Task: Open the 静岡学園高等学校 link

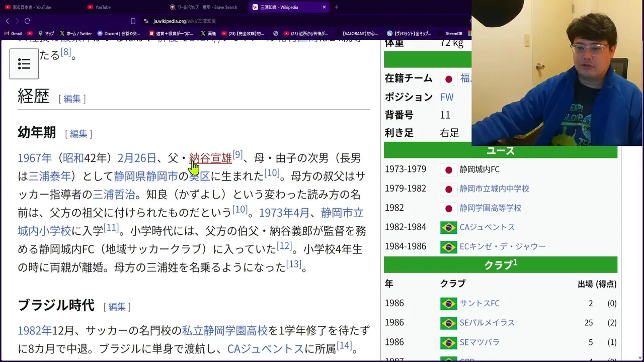Action: (491, 208)
